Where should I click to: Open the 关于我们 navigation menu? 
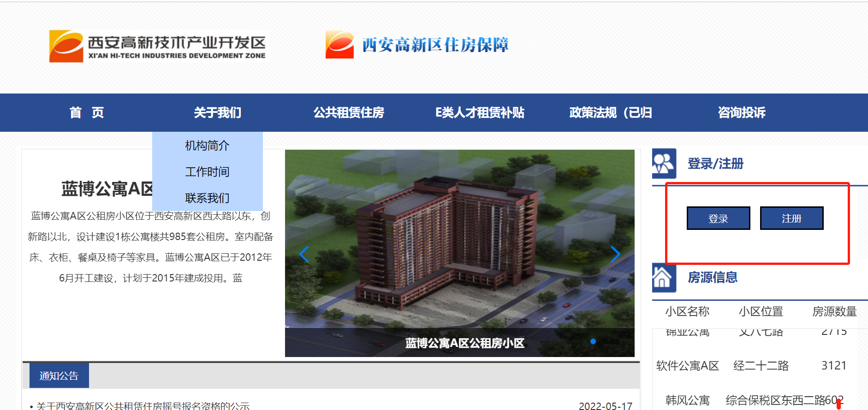[218, 112]
